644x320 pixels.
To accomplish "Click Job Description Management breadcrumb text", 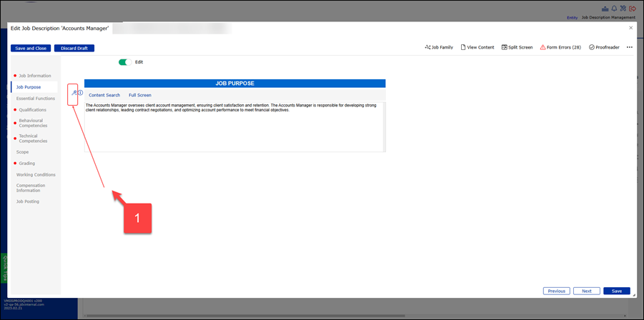I will pos(609,18).
